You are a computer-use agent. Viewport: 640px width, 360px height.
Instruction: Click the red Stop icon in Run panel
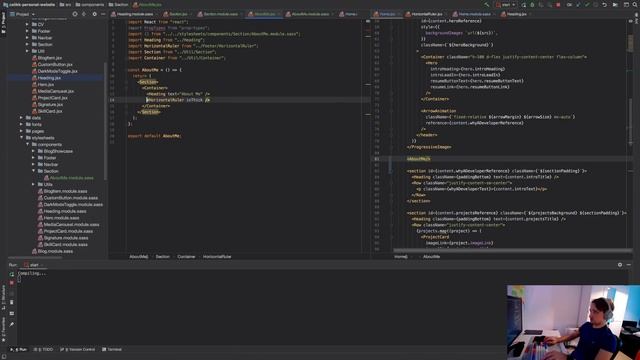11,283
